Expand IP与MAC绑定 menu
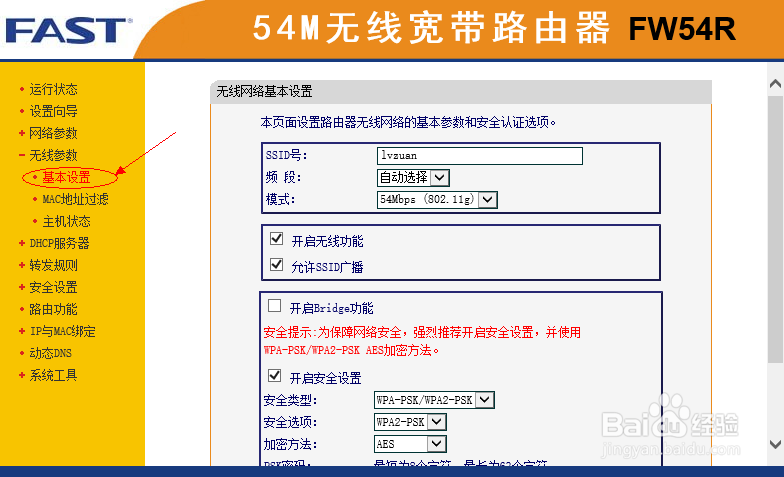 pos(62,331)
